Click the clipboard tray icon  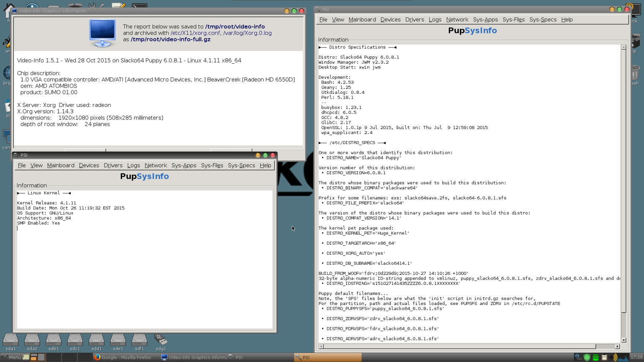click(x=604, y=357)
